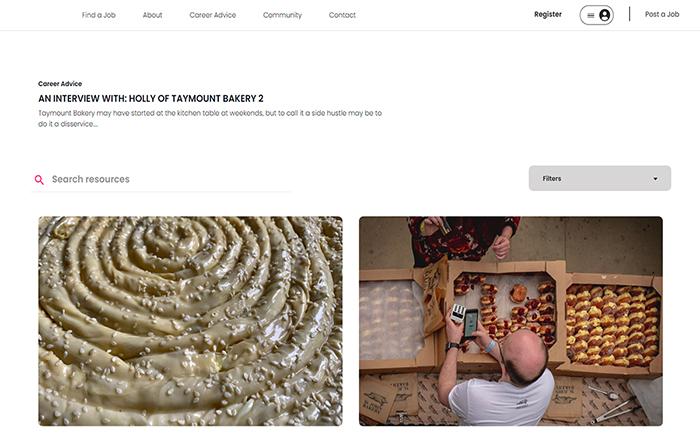Go to the About page

click(x=152, y=15)
